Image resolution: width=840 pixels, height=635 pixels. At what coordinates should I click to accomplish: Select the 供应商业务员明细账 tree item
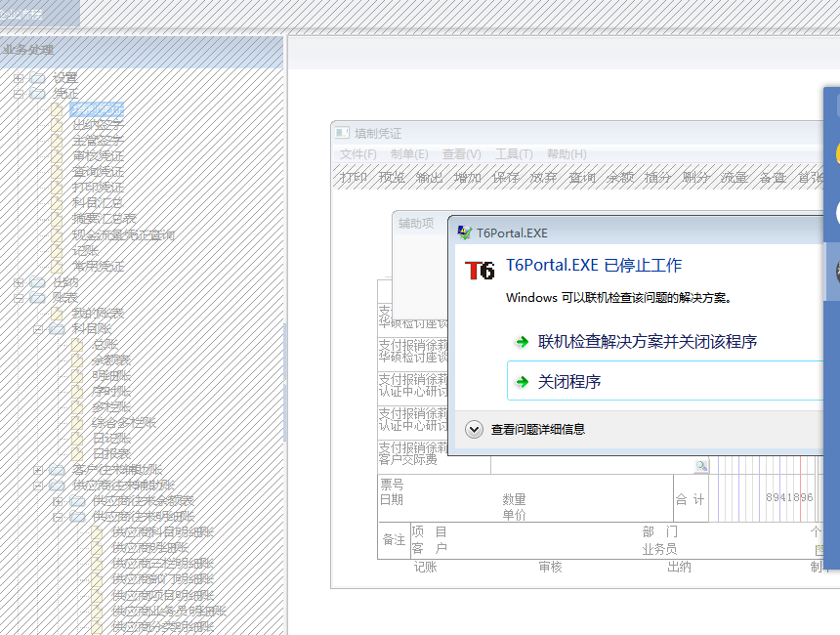click(169, 611)
